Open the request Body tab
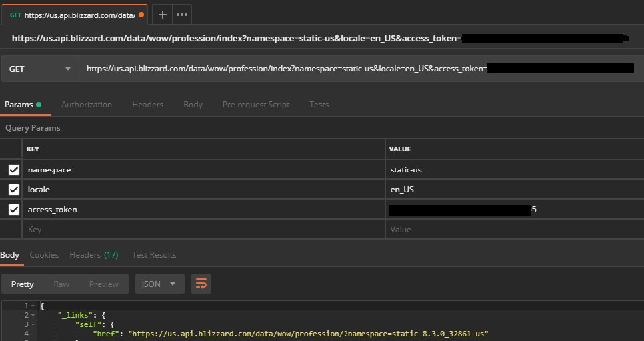Viewport: 644px width, 341px height. point(193,105)
